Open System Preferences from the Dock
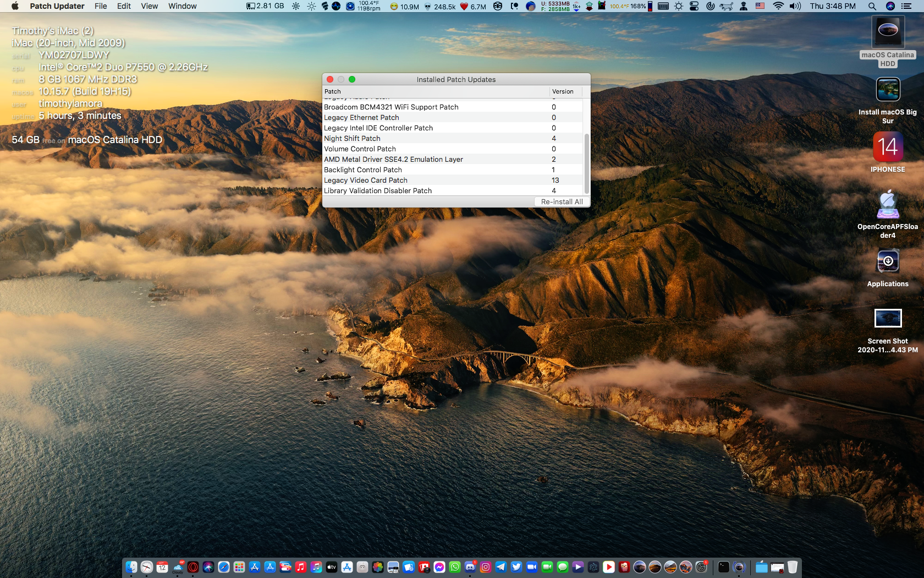924x578 pixels. click(701, 567)
